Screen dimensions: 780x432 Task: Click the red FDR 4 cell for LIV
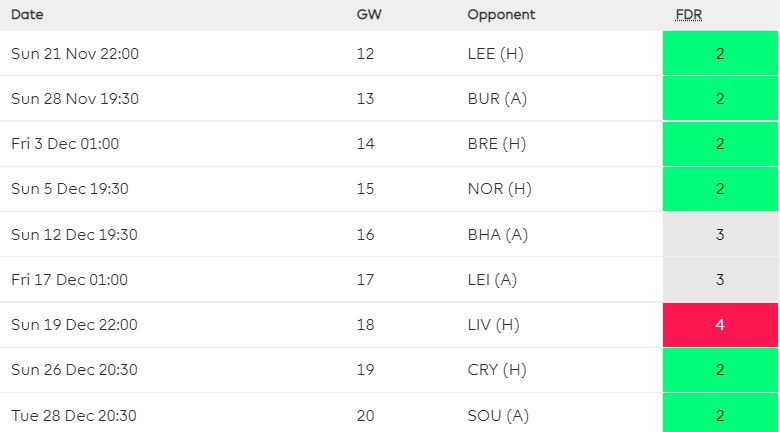(720, 325)
